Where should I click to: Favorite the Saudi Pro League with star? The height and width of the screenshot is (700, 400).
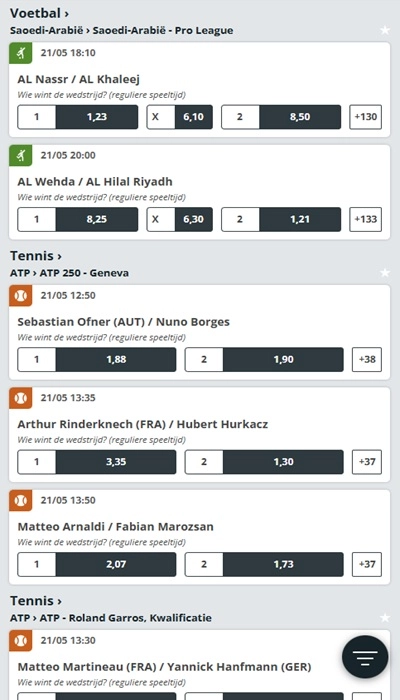tap(385, 30)
